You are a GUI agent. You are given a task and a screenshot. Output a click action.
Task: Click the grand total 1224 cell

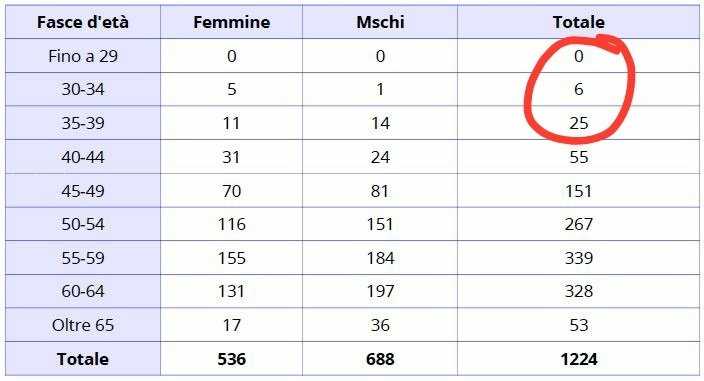578,359
